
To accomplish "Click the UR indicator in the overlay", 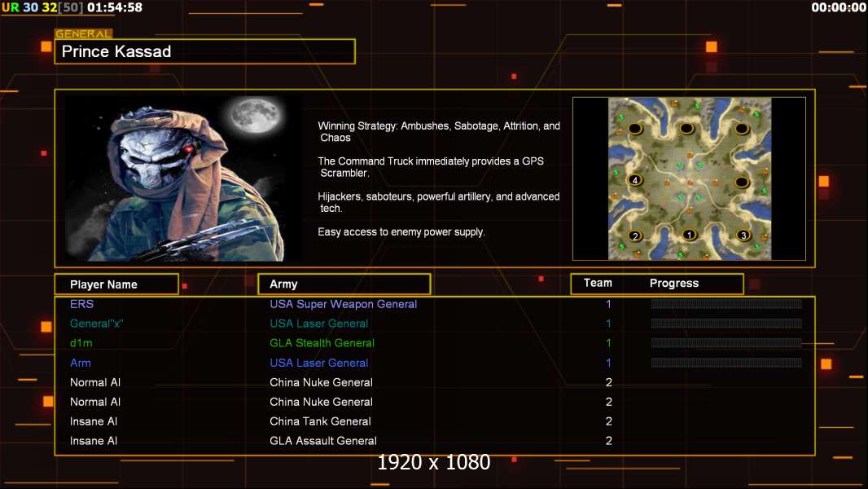I will click(x=11, y=8).
